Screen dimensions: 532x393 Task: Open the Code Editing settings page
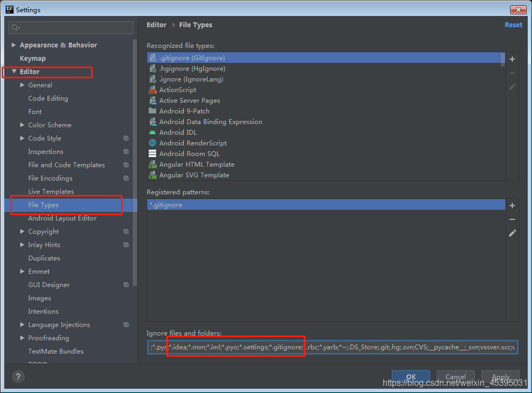coord(48,98)
